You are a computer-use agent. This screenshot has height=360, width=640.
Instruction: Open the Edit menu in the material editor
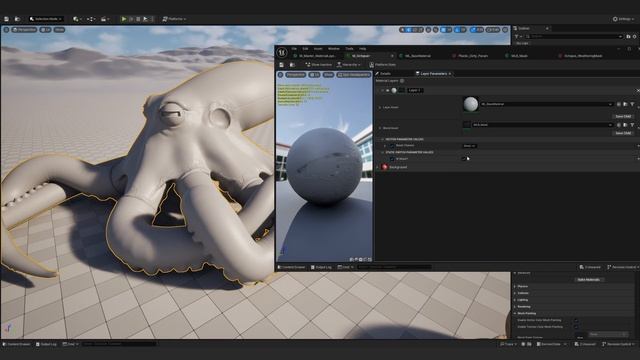[305, 49]
